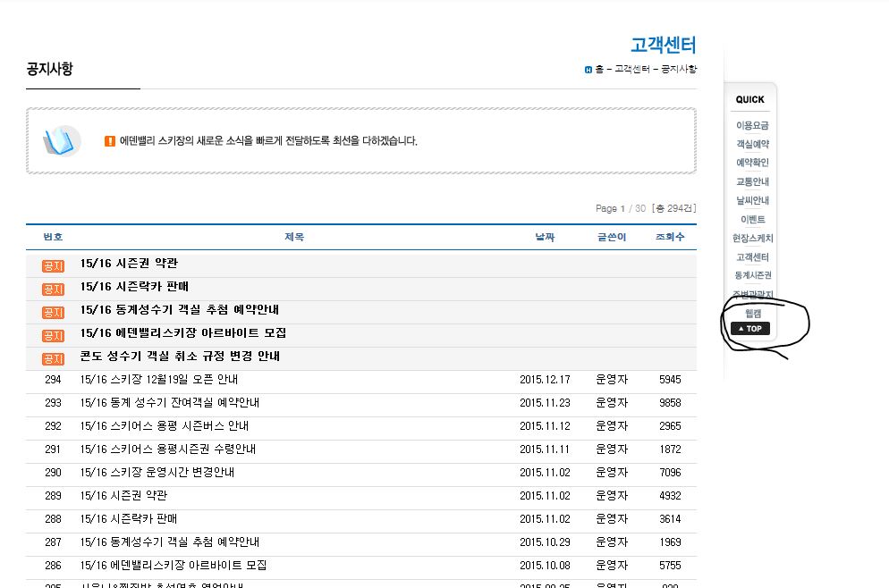Viewport: 889px width, 588px height.
Task: Click the QUICK heading in the sidebar
Action: click(x=749, y=100)
